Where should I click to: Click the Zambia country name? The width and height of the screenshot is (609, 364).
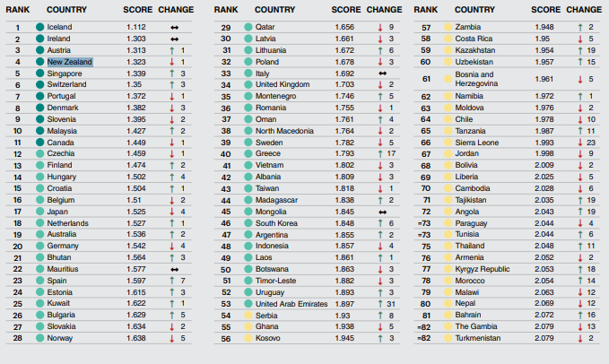[x=468, y=27]
